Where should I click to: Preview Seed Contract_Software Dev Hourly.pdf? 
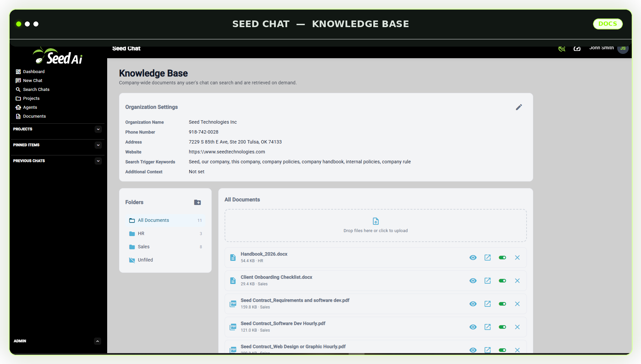(x=473, y=327)
